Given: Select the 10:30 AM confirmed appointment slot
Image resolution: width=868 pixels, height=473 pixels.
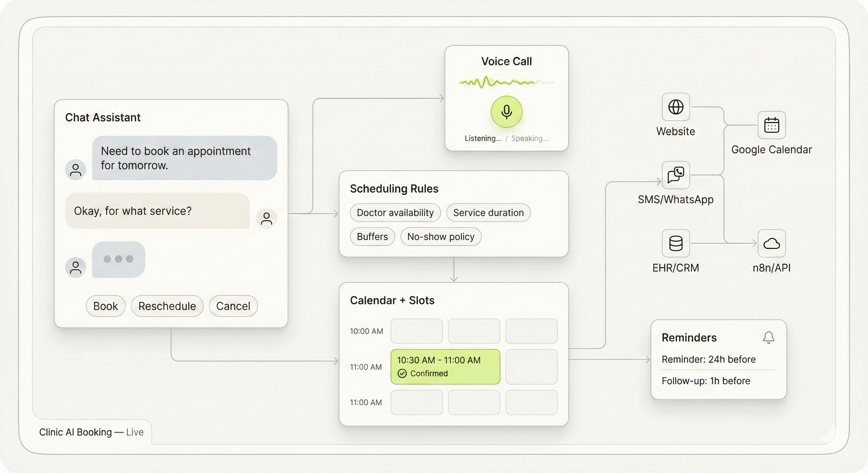Looking at the screenshot, I should [x=445, y=367].
